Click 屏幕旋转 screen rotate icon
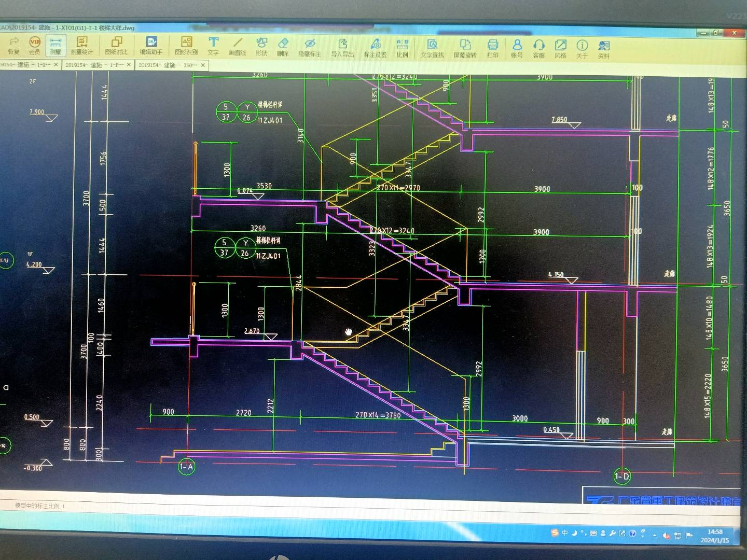This screenshot has height=560, width=747. point(465,48)
